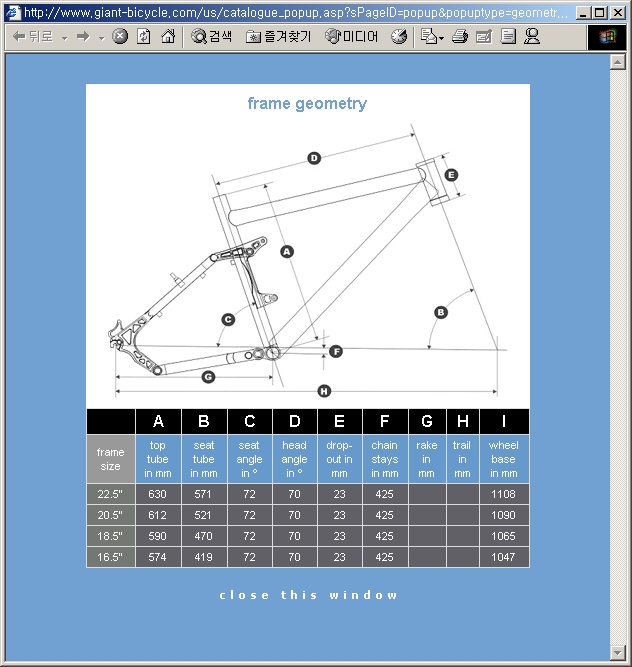Minimize the browser popup window

tap(583, 13)
